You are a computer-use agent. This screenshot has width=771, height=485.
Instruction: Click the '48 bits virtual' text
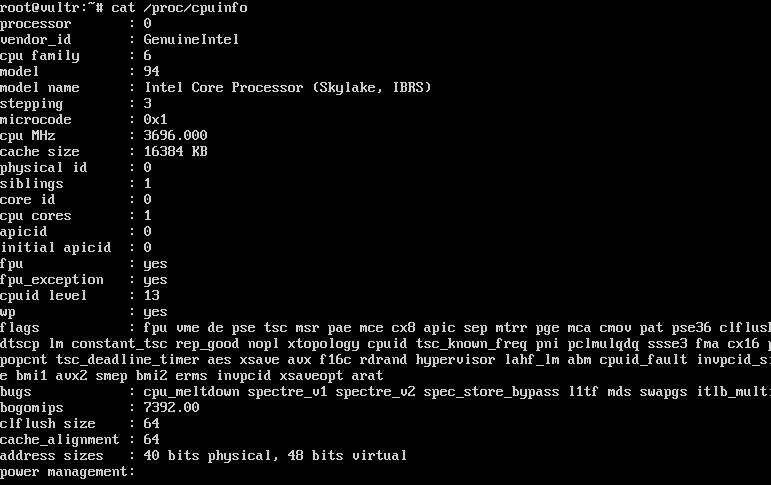(347, 455)
